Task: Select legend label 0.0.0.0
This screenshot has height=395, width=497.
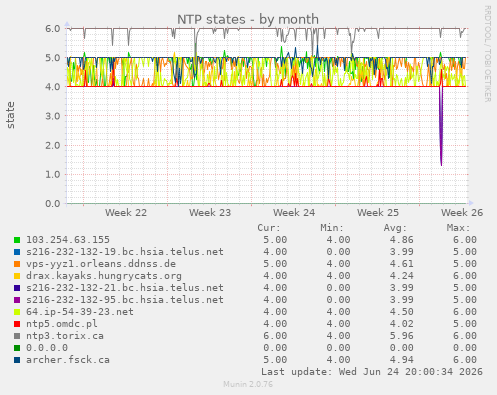Action: (x=47, y=348)
